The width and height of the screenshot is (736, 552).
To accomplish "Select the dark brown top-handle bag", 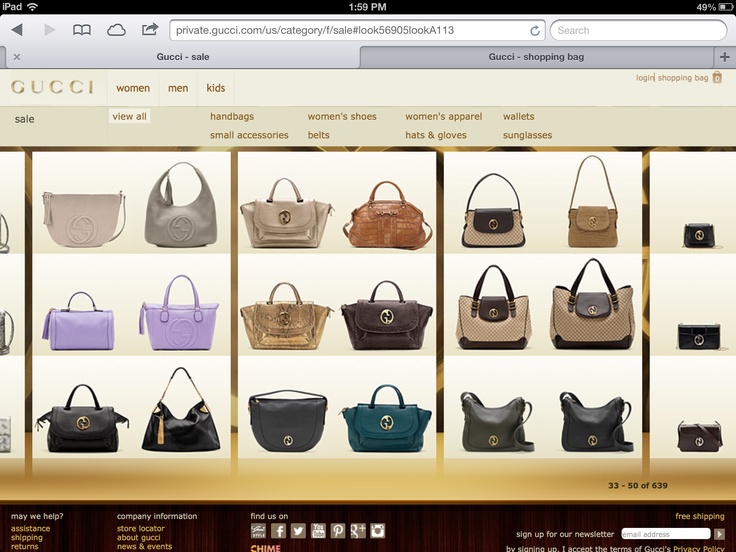I will 386,315.
